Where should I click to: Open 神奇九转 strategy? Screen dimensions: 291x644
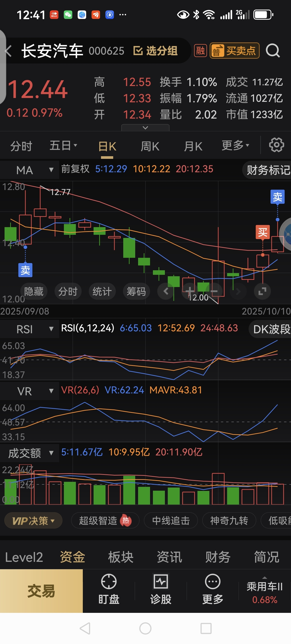[x=229, y=521]
